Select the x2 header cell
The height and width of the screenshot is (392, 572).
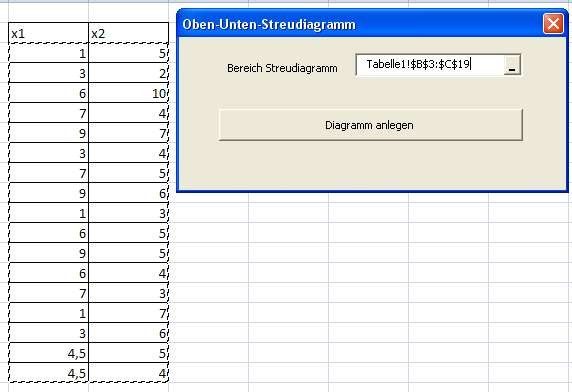(128, 33)
